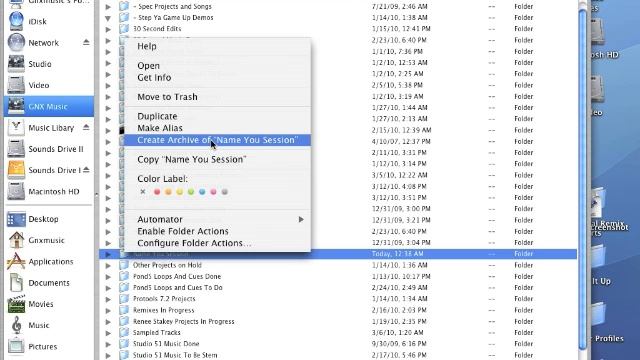
Task: Expand the 30 Second Edits folder
Action: [x=108, y=29]
